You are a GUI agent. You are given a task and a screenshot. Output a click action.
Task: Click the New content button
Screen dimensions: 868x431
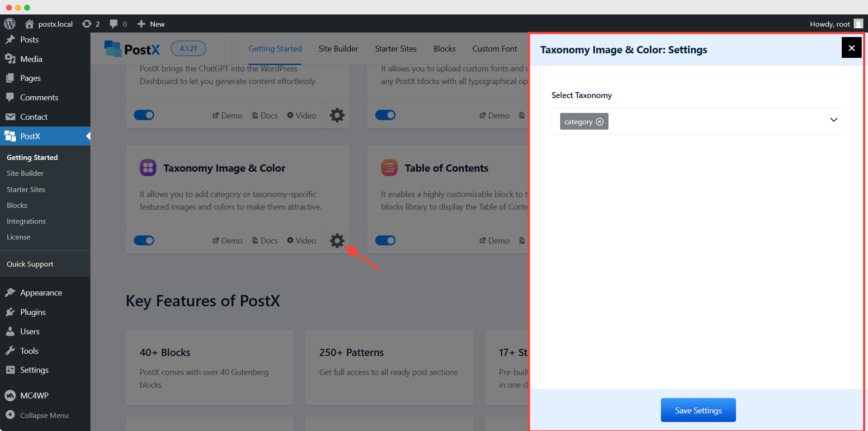pyautogui.click(x=151, y=24)
